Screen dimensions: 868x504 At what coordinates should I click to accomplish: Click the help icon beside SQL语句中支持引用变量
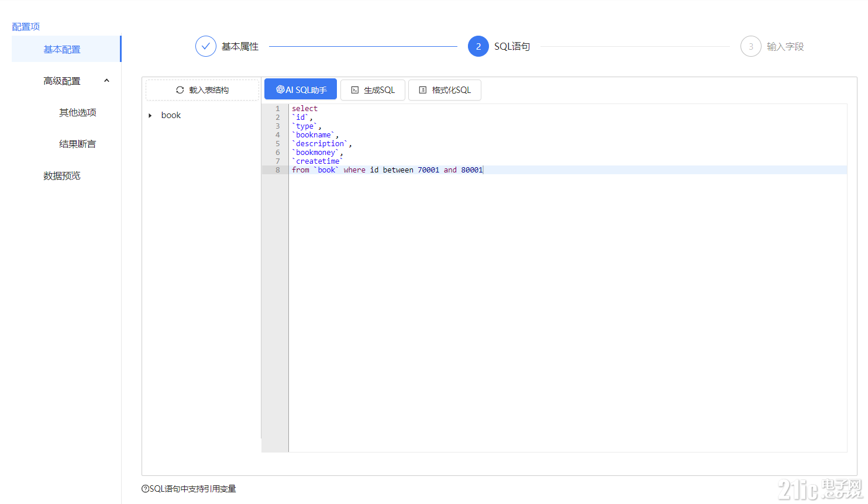(x=145, y=489)
